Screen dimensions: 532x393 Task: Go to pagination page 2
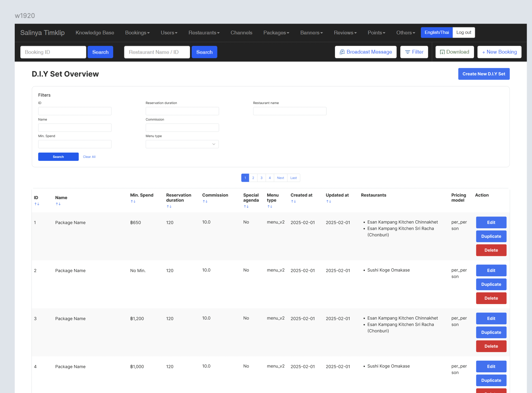253,178
